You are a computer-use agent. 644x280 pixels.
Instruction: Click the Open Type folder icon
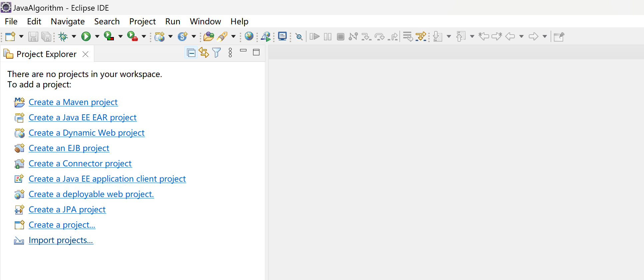209,36
